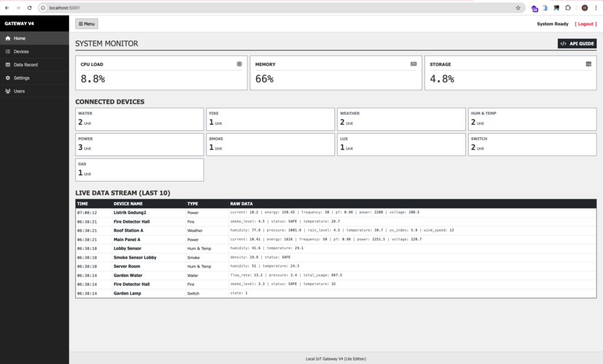This screenshot has width=603, height=364.
Task: Open Data Record page
Action: coord(25,65)
